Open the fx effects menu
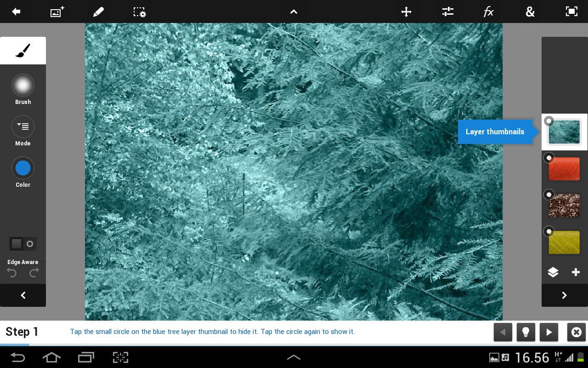 (x=489, y=11)
